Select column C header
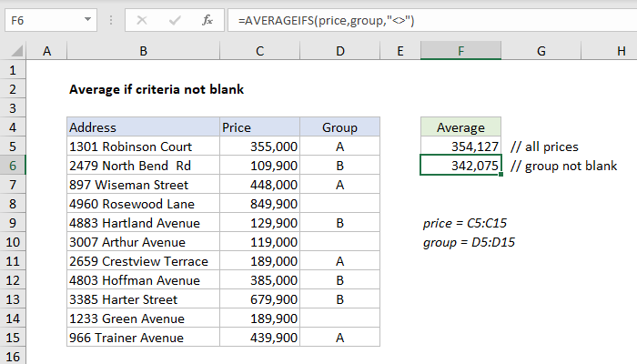The height and width of the screenshot is (364, 637). (x=259, y=53)
